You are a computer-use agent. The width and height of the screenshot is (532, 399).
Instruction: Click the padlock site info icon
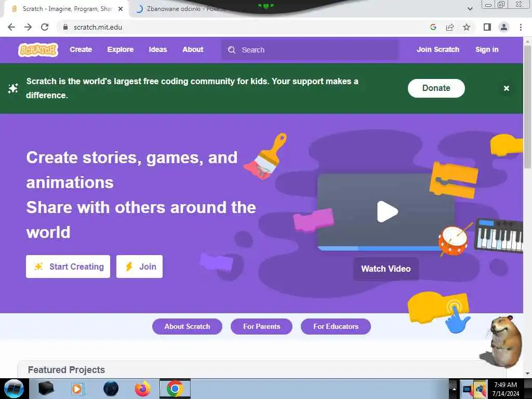click(x=65, y=27)
